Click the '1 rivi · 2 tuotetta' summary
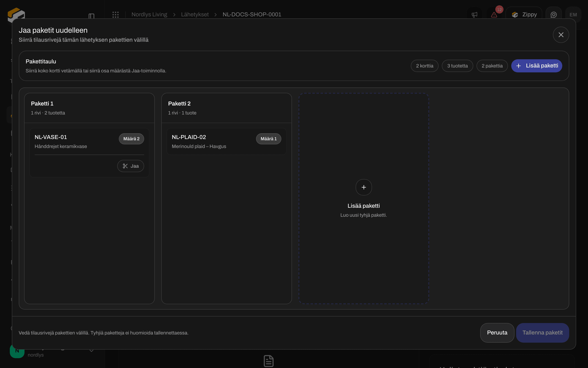588x368 pixels. coord(48,113)
